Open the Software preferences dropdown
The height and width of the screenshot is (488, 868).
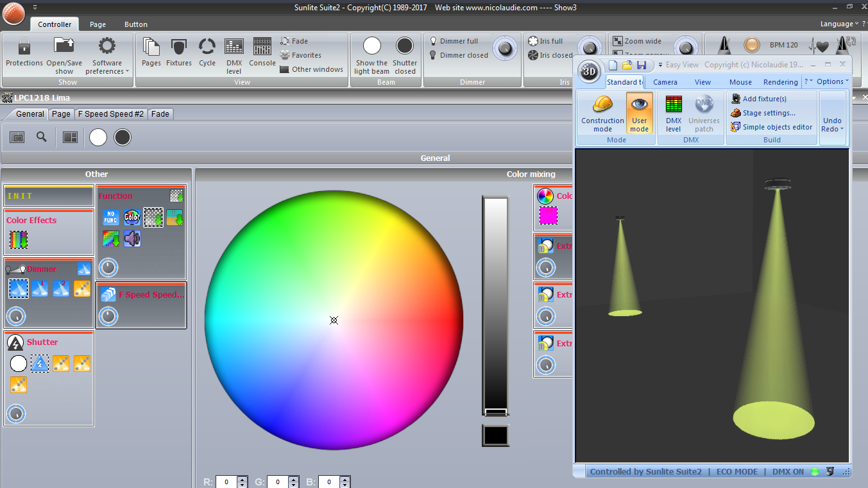[x=107, y=55]
